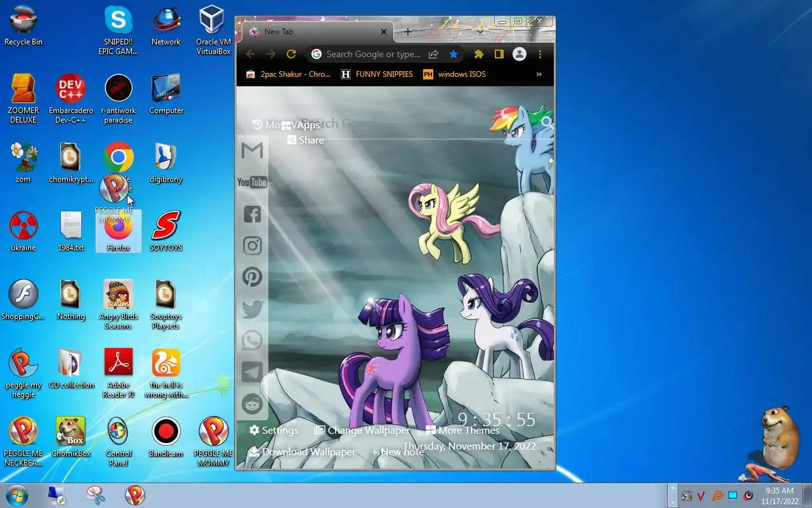The width and height of the screenshot is (812, 508).
Task: Open Chrome three-dot menu
Action: click(540, 55)
